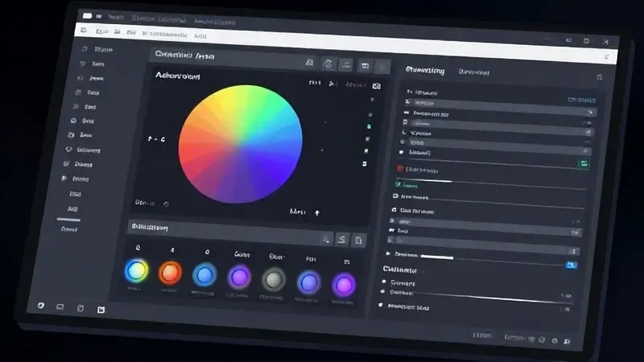Click the S-shaped icon in the swatches panel header
The image size is (644, 362).
coord(341,239)
